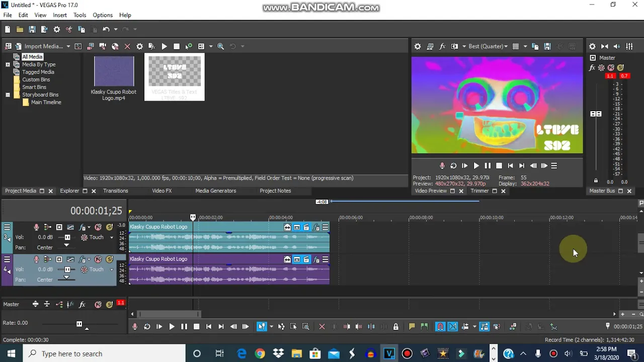Open Master Bus audio properties gear
The width and height of the screenshot is (644, 362).
pos(592,46)
